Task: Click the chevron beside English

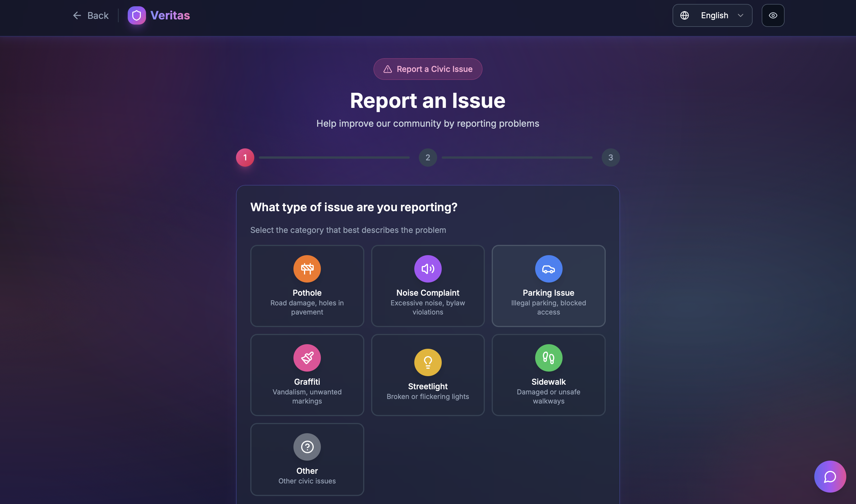Action: point(740,15)
